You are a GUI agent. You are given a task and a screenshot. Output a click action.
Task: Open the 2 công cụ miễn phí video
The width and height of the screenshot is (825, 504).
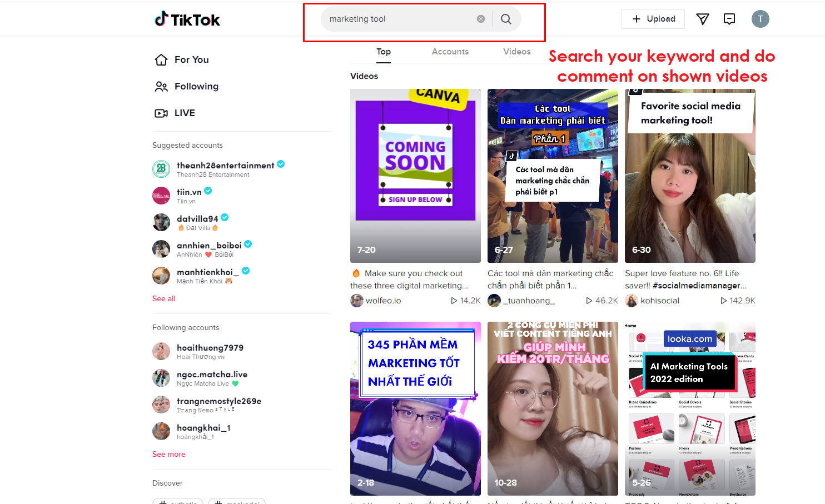pos(553,408)
